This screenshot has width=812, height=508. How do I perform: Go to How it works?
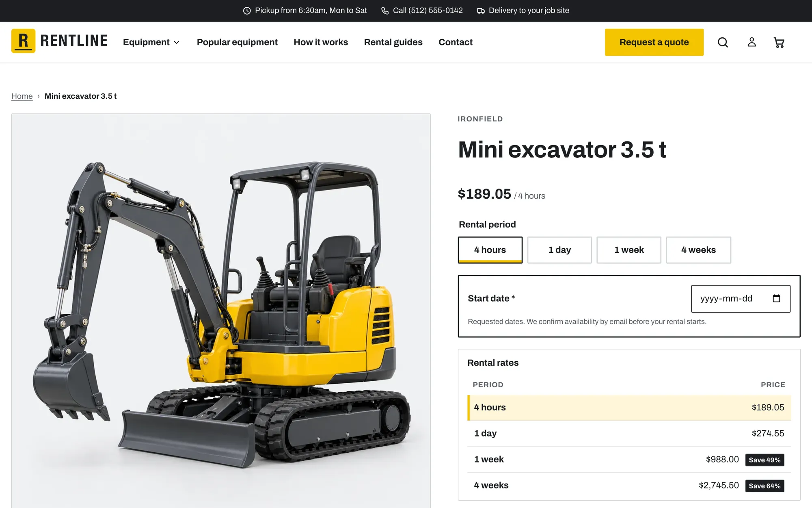[321, 42]
